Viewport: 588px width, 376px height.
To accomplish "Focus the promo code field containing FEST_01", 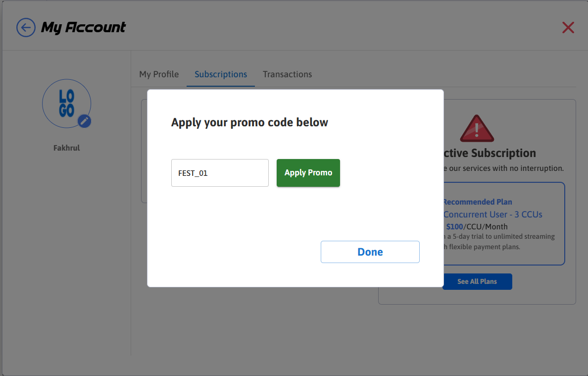I will [x=220, y=173].
